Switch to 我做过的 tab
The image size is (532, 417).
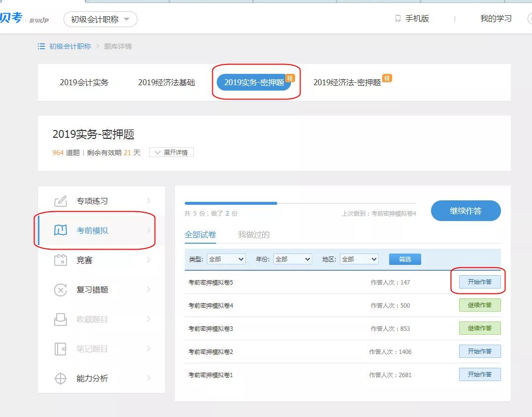[x=254, y=235]
